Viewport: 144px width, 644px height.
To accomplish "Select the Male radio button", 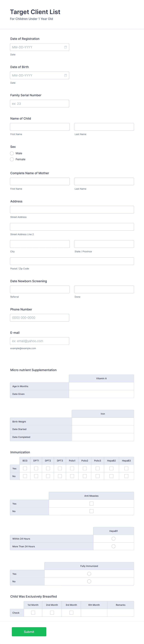I will click(x=12, y=153).
